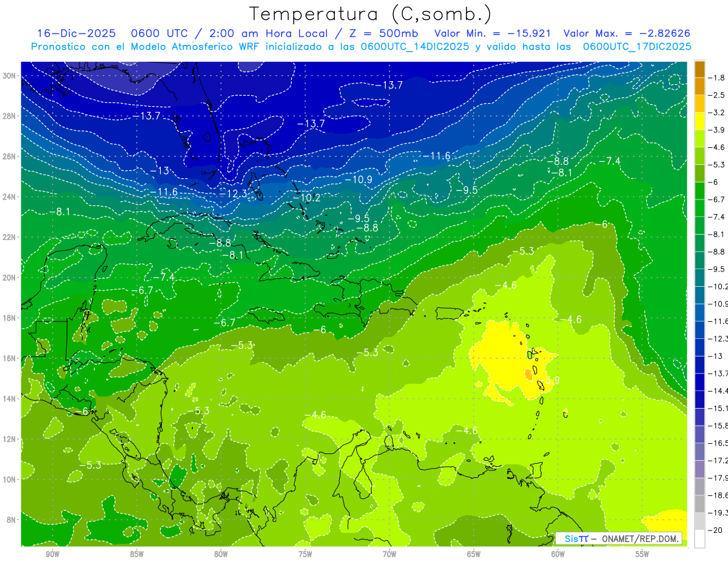The image size is (728, 562).
Task: Click the gray colorbar swatch between -18.6 and -19.3
Action: coord(699,504)
